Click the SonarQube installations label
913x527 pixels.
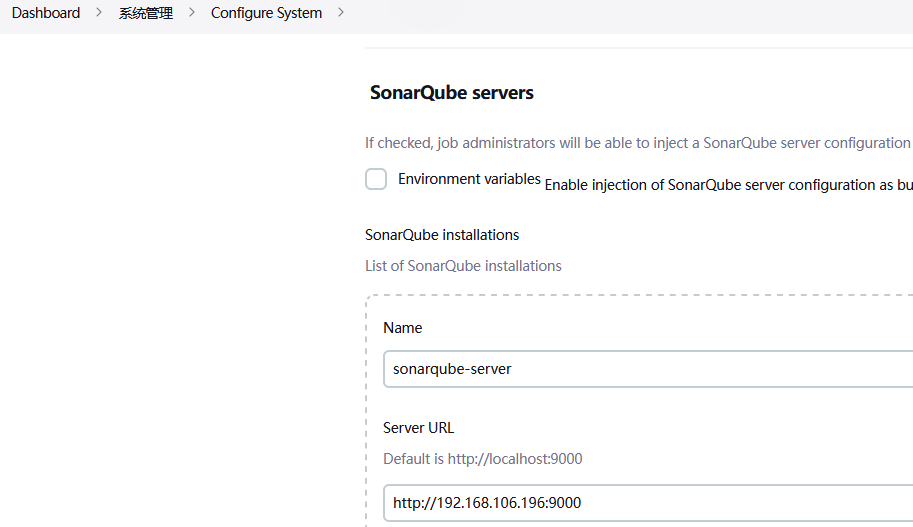pyautogui.click(x=442, y=235)
